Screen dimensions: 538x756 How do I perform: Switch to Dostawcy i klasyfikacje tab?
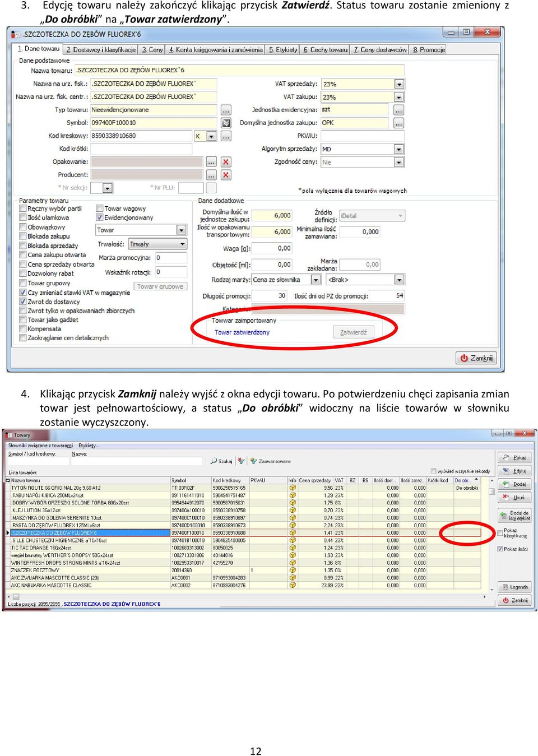101,50
